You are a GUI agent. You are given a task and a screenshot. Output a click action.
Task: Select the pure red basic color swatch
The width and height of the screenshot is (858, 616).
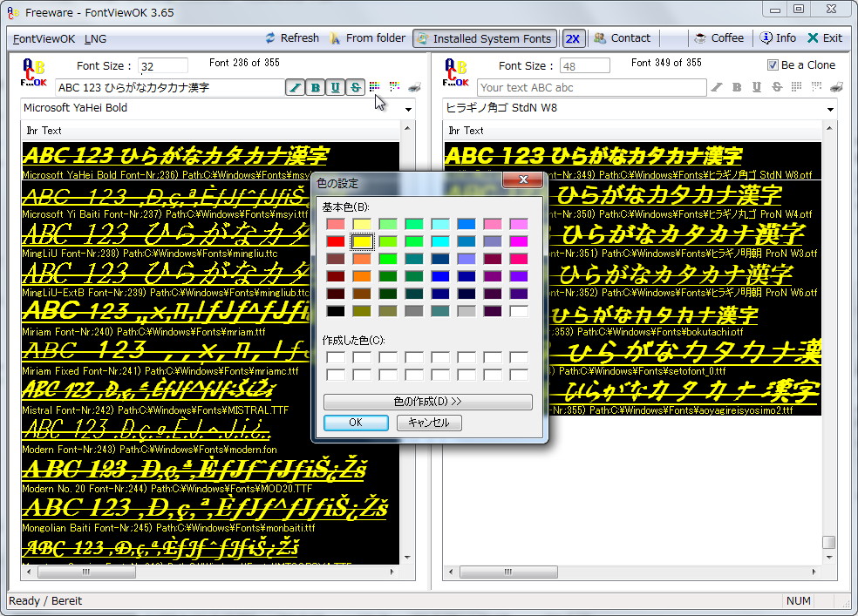point(336,241)
